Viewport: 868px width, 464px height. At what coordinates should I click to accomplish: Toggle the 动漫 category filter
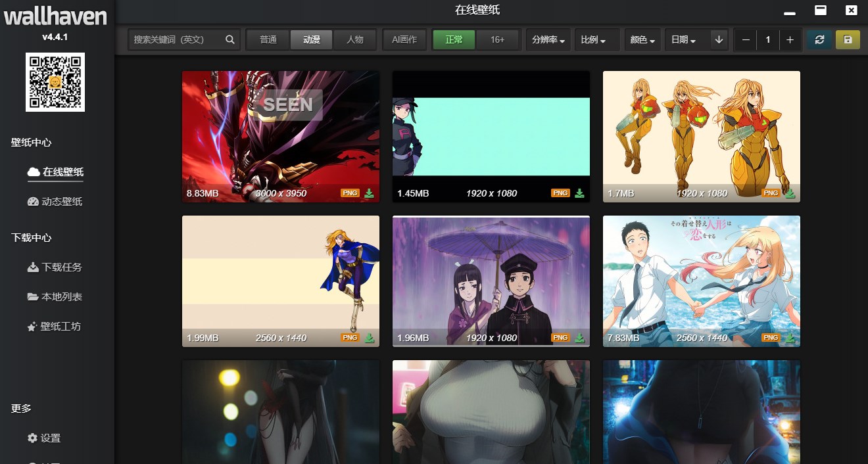[312, 39]
